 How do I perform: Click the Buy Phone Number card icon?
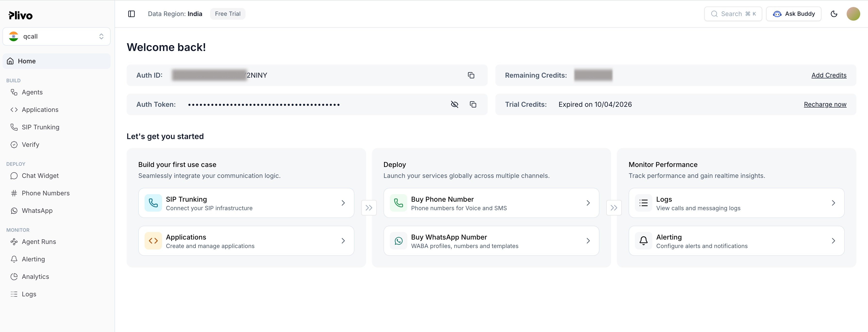coord(399,203)
